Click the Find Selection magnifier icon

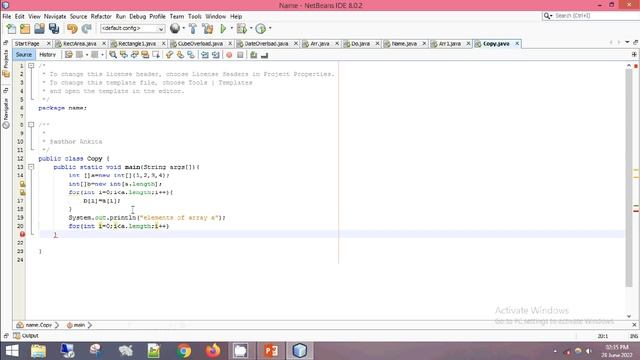(x=113, y=55)
